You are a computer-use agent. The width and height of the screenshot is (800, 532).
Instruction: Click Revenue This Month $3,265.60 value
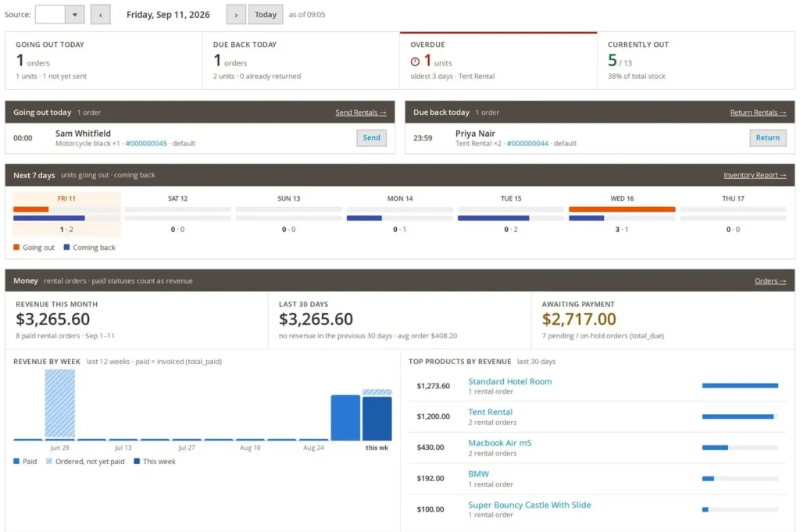click(52, 320)
